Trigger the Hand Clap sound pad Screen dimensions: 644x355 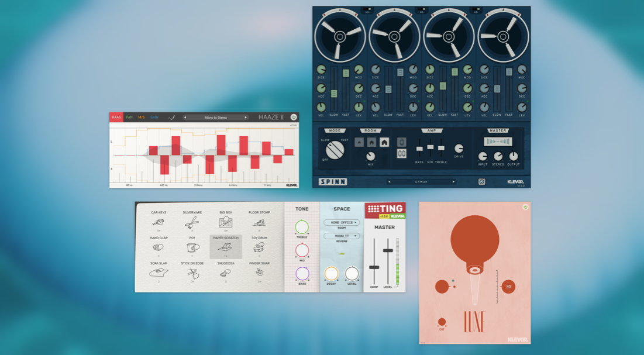[158, 247]
